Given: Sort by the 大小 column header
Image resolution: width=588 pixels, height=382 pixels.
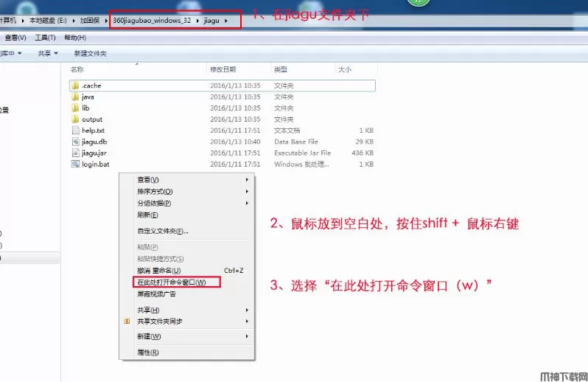Looking at the screenshot, I should pos(345,69).
